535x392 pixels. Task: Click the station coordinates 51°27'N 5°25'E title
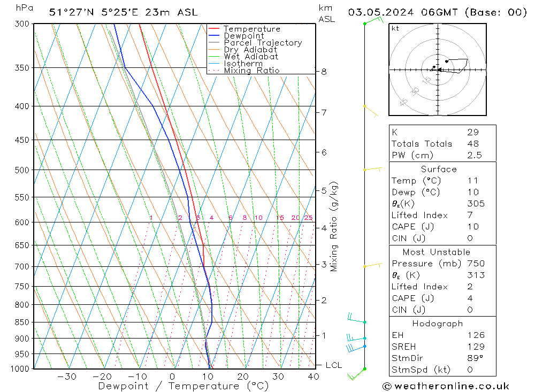(x=123, y=13)
